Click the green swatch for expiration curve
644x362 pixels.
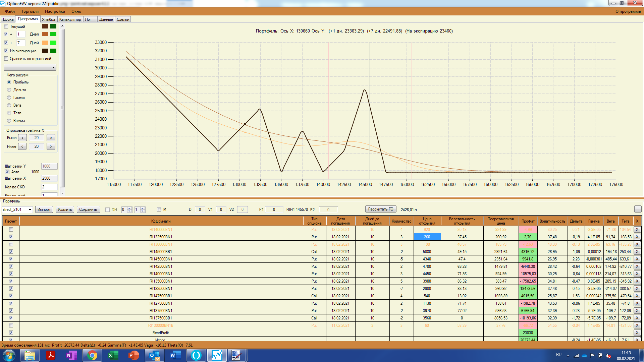coord(53,51)
